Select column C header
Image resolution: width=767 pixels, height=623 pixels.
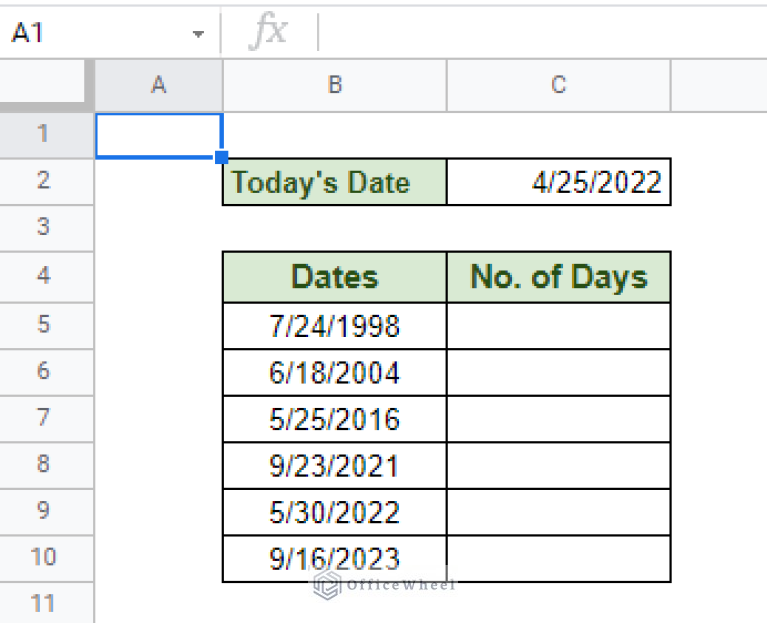pyautogui.click(x=558, y=86)
